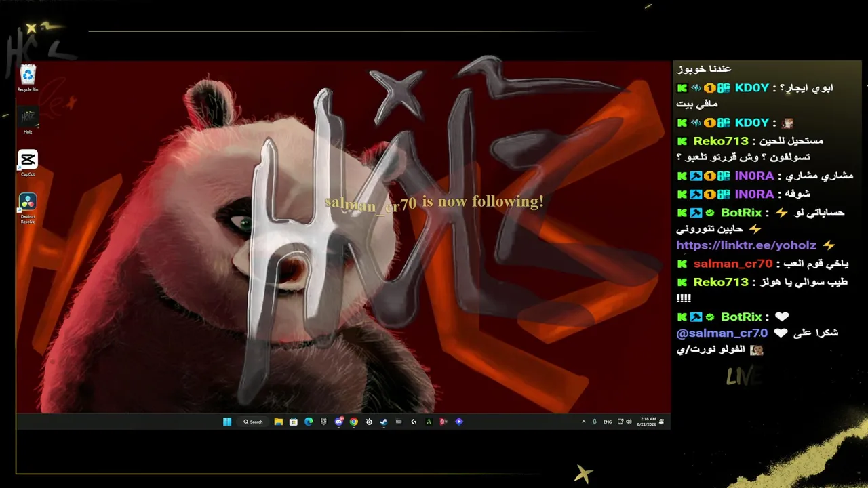This screenshot has width=868, height=488.
Task: Click the 'salman_cr70 is now following!' alert
Action: (x=434, y=202)
